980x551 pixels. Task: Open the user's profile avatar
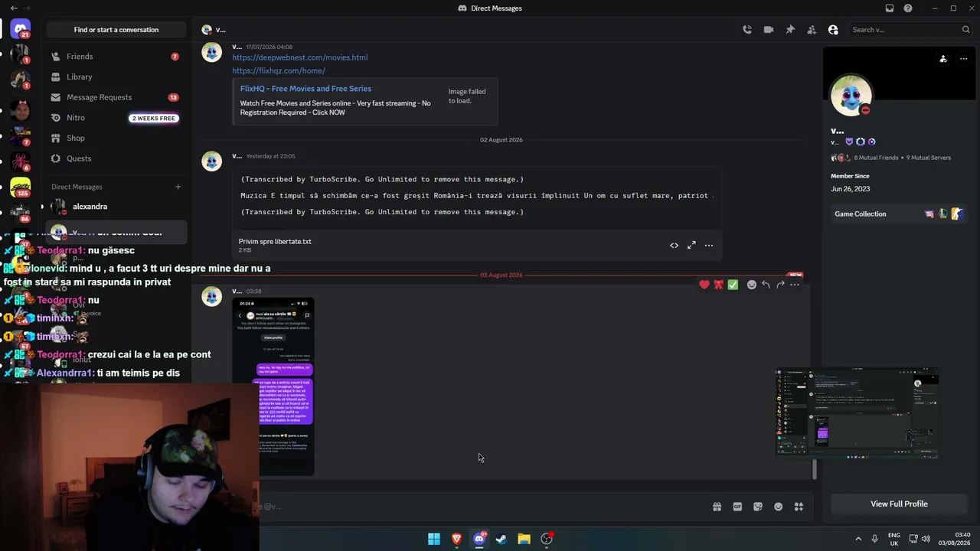click(851, 95)
